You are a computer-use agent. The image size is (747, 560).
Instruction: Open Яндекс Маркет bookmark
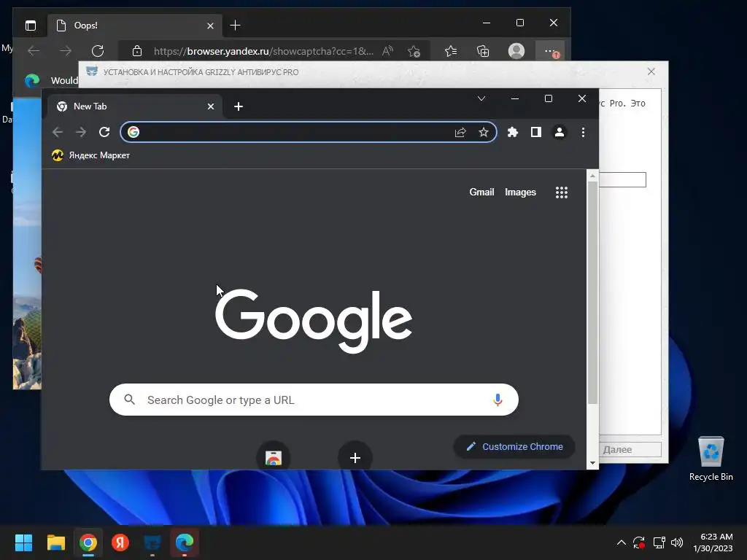click(x=90, y=155)
